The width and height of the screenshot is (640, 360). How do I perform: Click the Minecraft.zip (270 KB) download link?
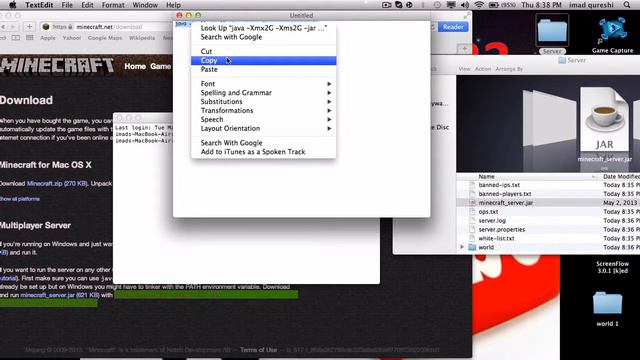point(57,184)
